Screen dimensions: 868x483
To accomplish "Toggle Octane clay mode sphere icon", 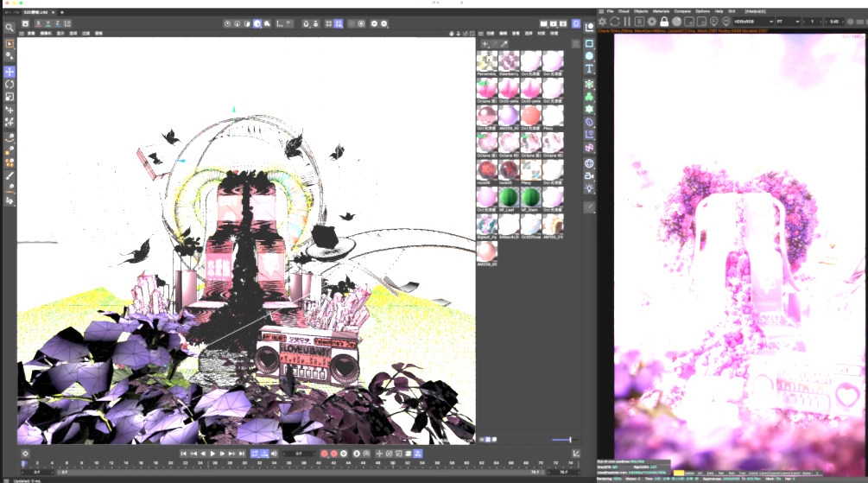I will click(676, 21).
